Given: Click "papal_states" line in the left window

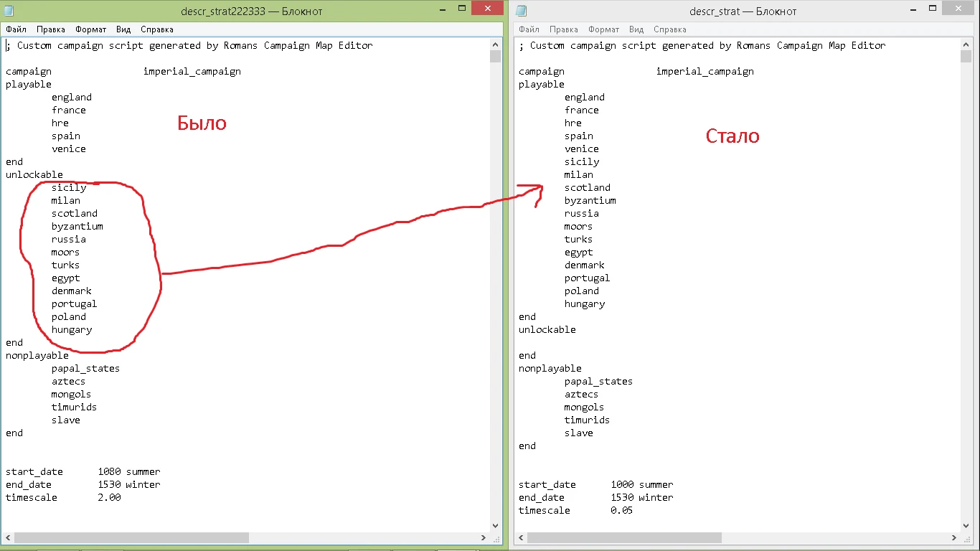Looking at the screenshot, I should (x=86, y=368).
